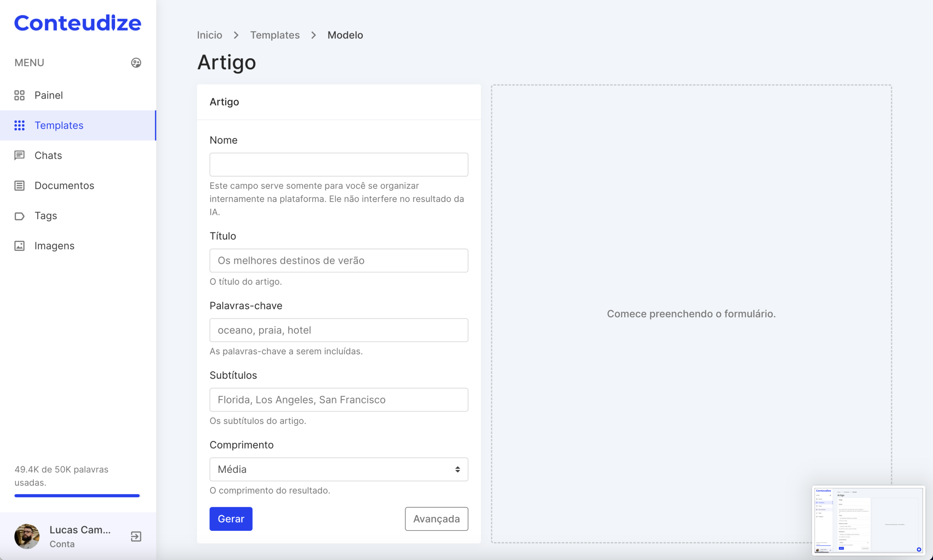Select the Tags label icon
This screenshot has height=560, width=933.
pos(20,215)
